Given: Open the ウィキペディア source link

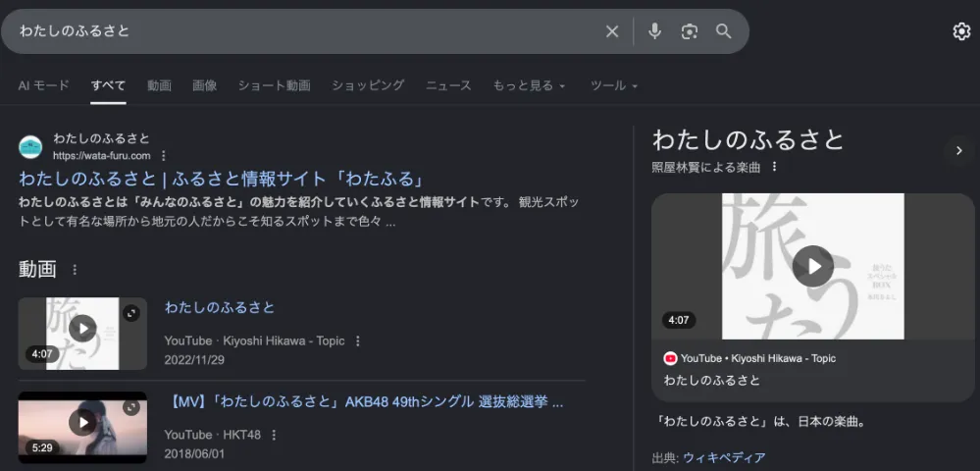Looking at the screenshot, I should click(724, 458).
